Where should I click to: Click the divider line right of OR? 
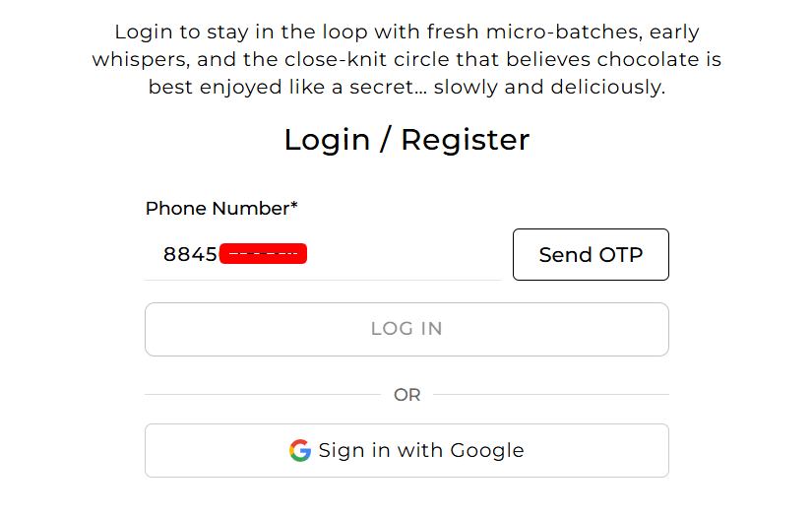point(551,395)
